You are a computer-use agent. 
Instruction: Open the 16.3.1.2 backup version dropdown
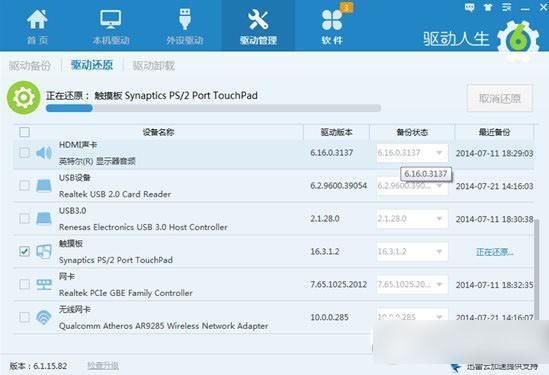coord(412,251)
